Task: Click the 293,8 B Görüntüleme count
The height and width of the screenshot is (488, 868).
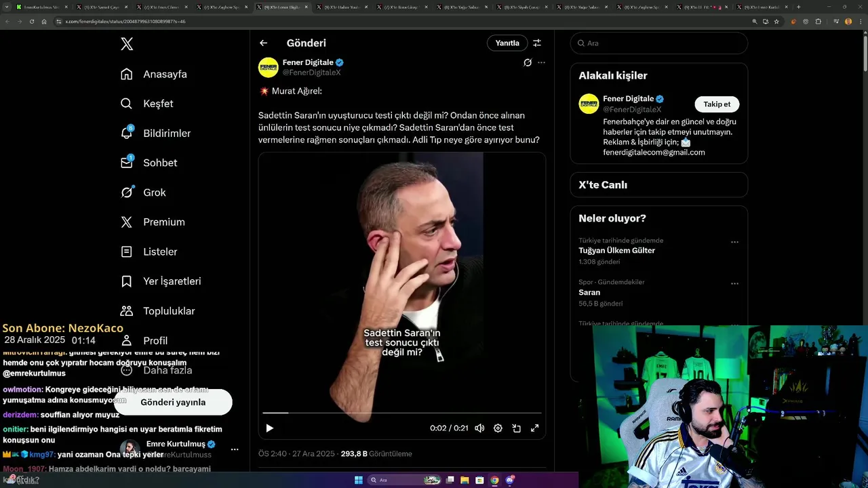Action: (376, 453)
